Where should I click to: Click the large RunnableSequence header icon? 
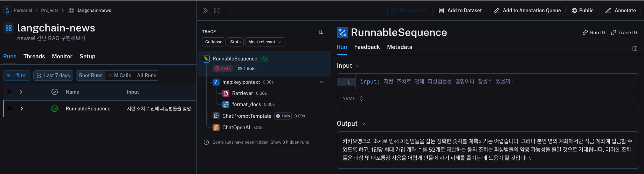(x=342, y=32)
